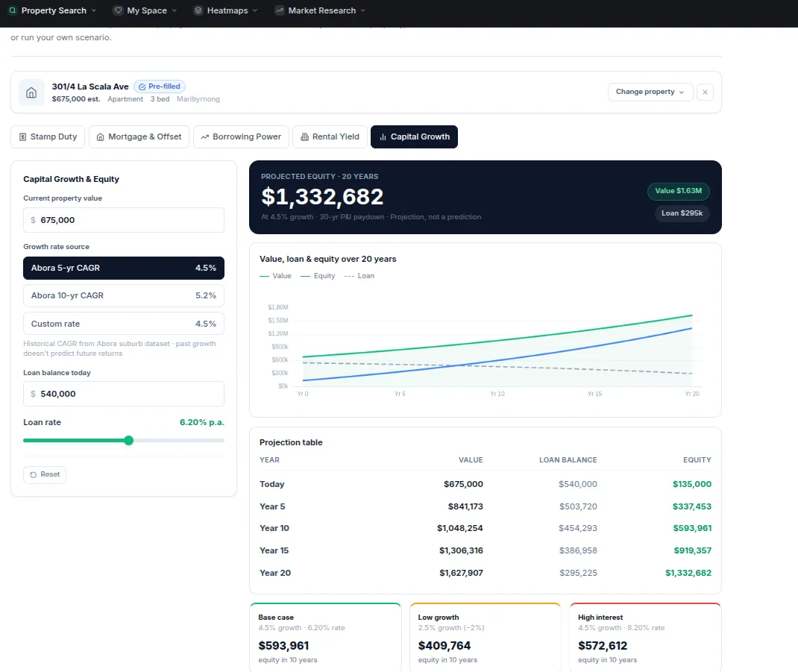
Task: Click the Year 20 loan balance $295,225
Action: point(578,574)
